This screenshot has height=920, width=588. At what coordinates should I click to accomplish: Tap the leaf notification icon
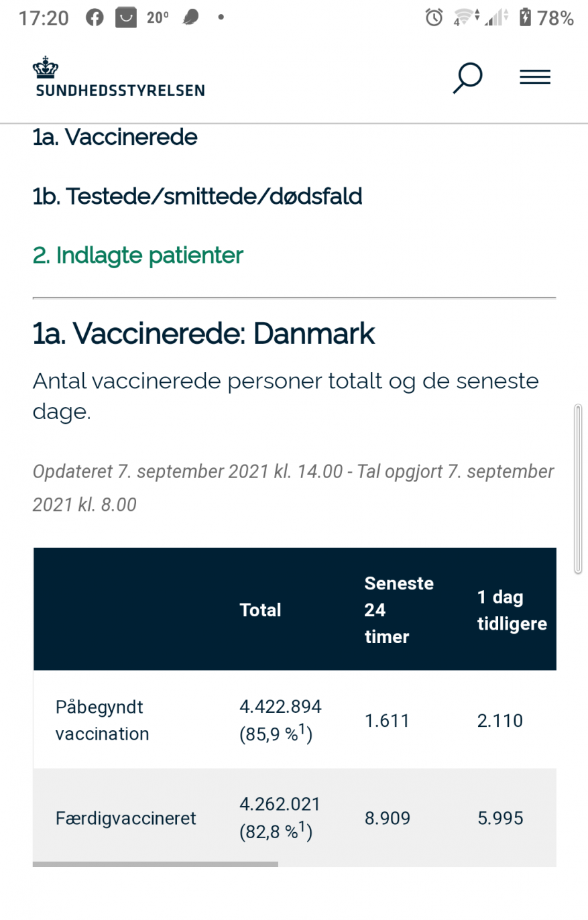click(191, 18)
